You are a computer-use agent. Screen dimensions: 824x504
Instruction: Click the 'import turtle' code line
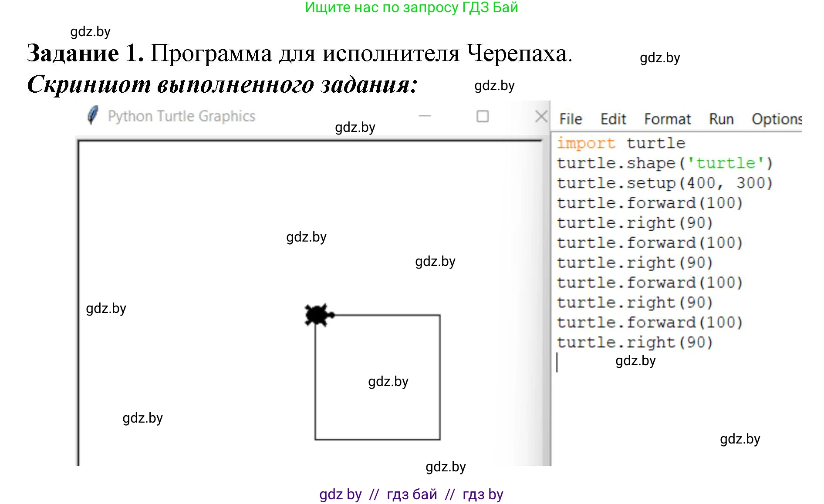coord(621,143)
